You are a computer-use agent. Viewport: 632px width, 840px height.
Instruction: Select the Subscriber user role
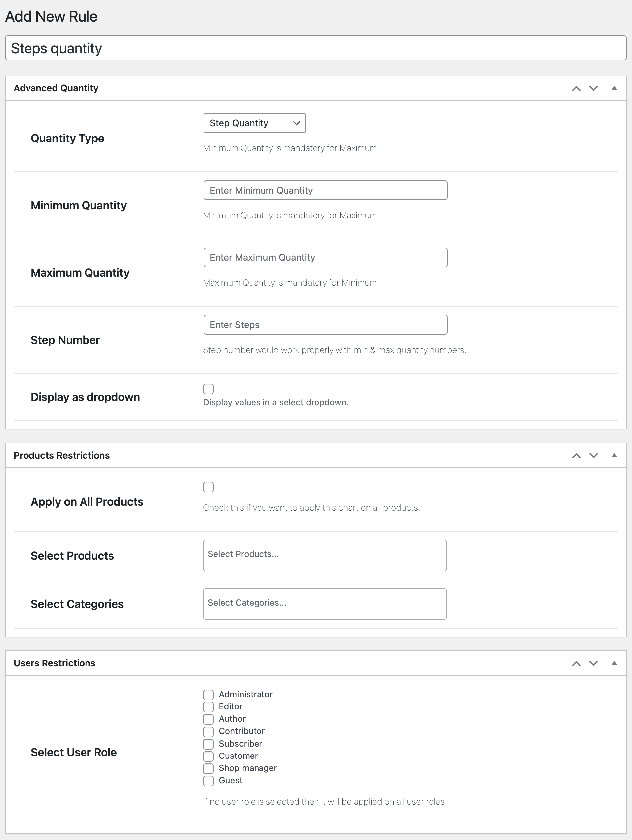208,744
